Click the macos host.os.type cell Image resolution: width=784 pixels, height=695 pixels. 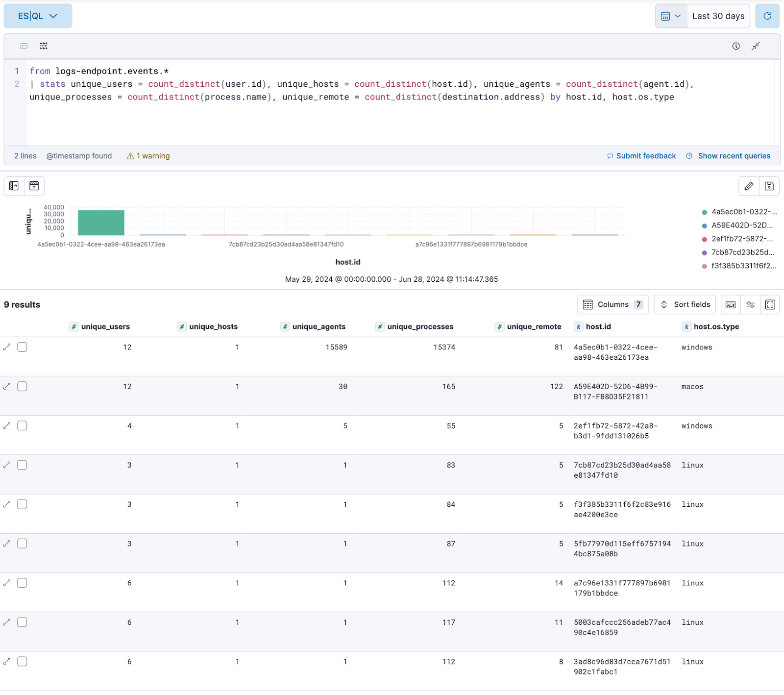click(x=692, y=387)
